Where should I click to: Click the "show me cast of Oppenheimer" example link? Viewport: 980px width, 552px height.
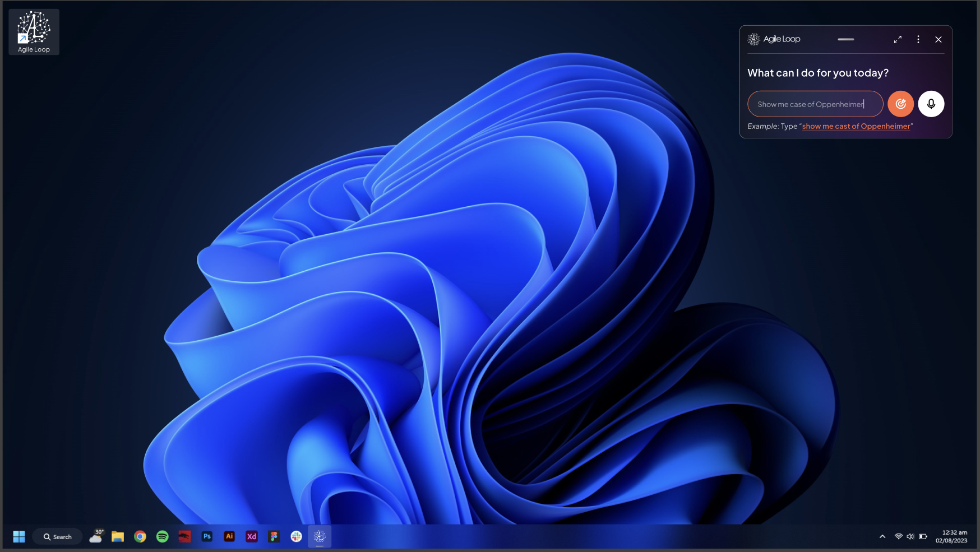(x=856, y=127)
